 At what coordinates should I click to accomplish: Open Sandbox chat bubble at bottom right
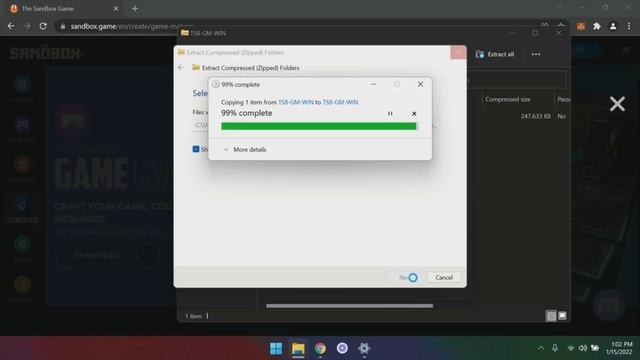609,306
